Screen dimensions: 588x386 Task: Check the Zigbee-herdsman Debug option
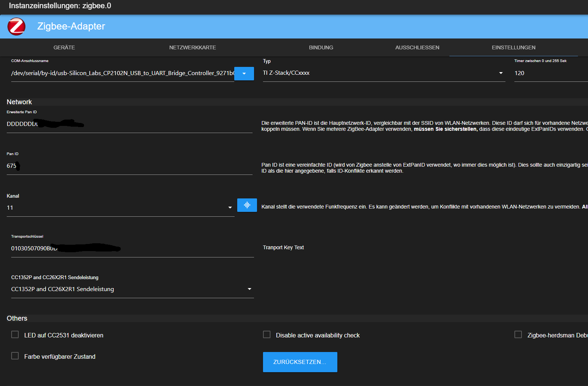pyautogui.click(x=518, y=334)
